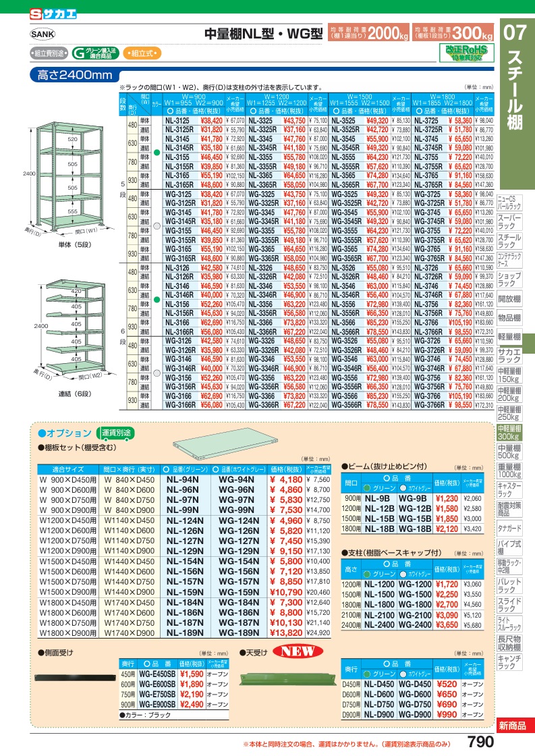Go to キャンチラック index tab
The height and width of the screenshot is (756, 535).
(509, 662)
